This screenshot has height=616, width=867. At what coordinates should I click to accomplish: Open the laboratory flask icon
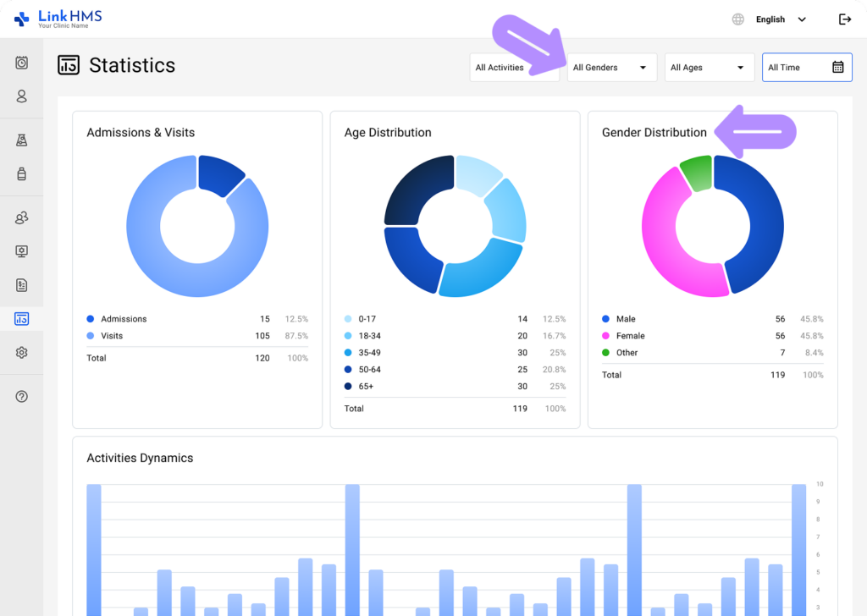[20, 139]
